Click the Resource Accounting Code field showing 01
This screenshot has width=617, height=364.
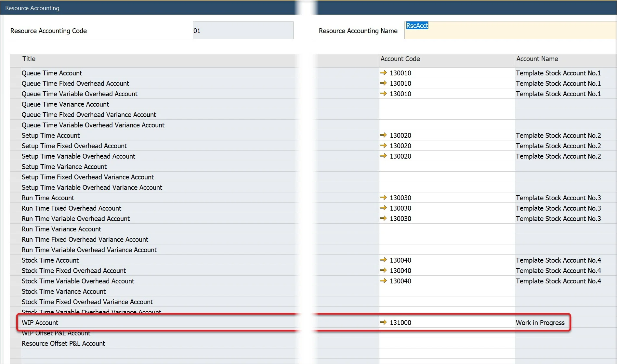243,30
